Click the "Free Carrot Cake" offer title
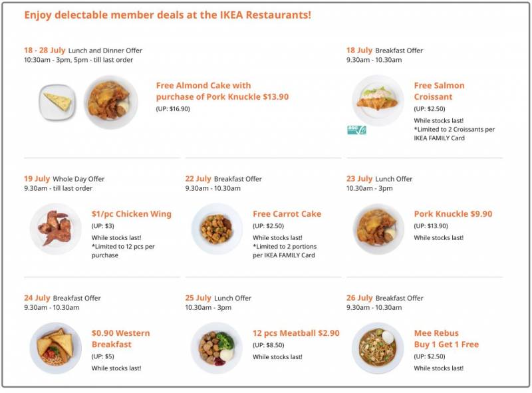The height and width of the screenshot is (393, 532). [287, 214]
